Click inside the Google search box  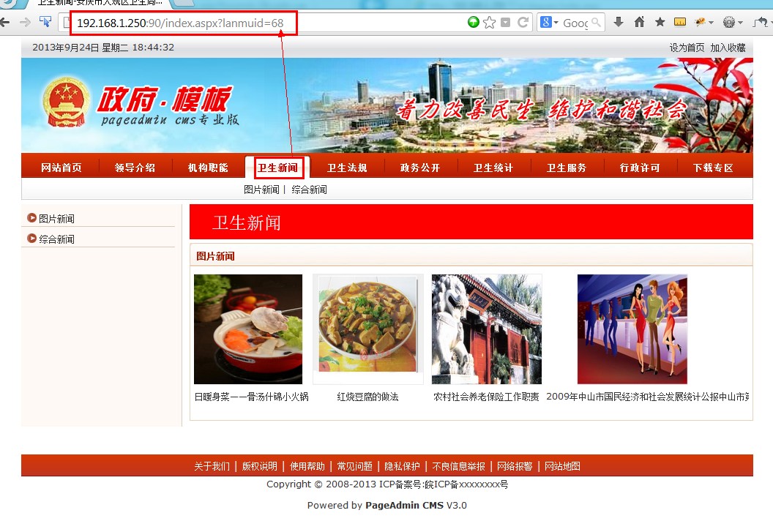tap(575, 23)
